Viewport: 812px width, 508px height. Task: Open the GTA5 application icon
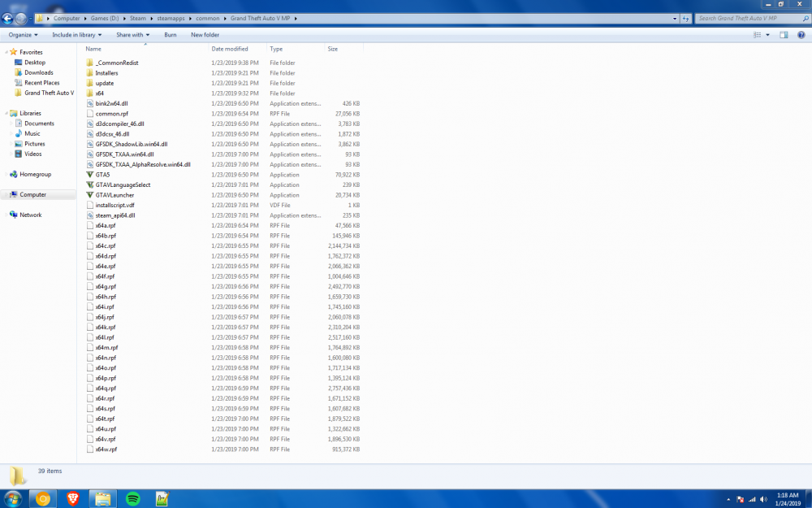pos(89,175)
